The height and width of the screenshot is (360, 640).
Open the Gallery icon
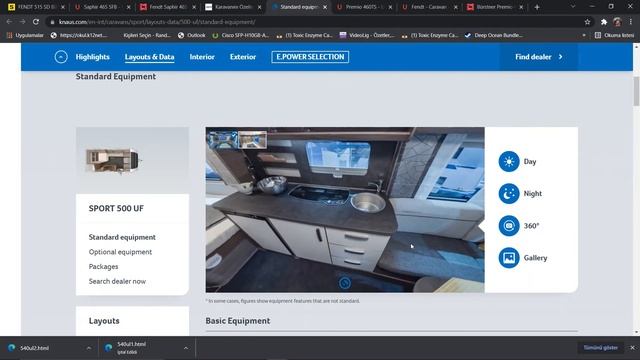pos(509,258)
